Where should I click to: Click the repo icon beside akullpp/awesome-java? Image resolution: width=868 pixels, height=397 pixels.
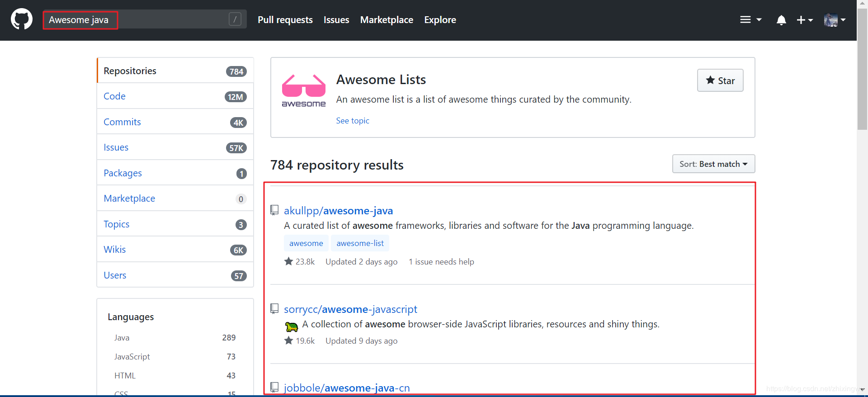point(274,210)
